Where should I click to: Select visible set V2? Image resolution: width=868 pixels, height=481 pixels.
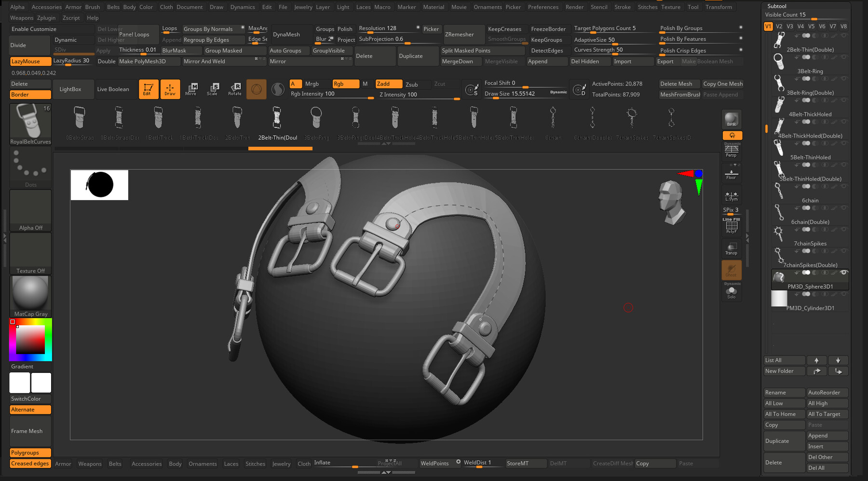(779, 27)
